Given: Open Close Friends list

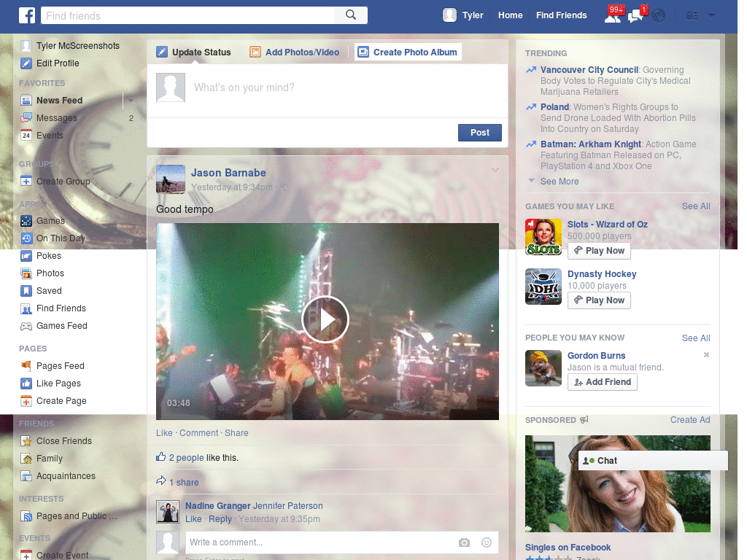Looking at the screenshot, I should [x=64, y=441].
